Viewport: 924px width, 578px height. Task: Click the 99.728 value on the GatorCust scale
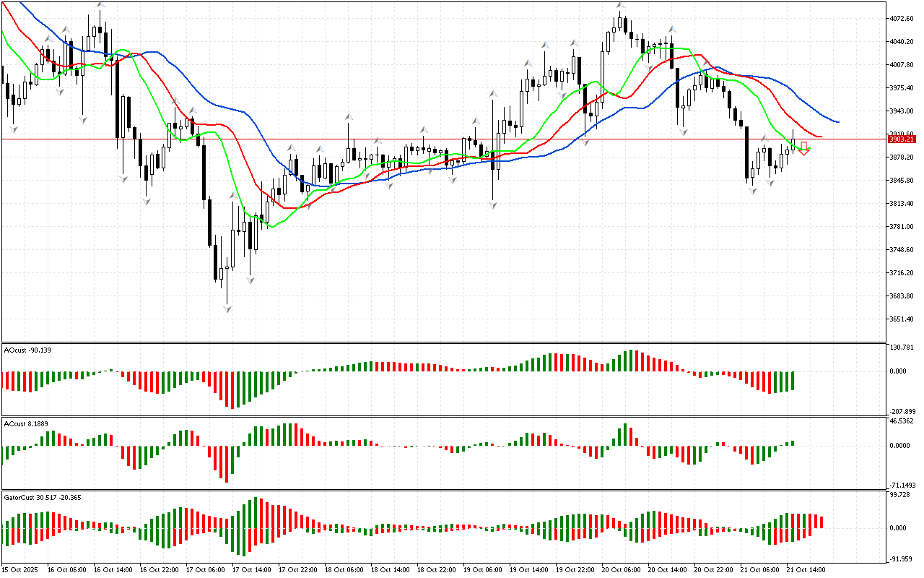(x=902, y=495)
